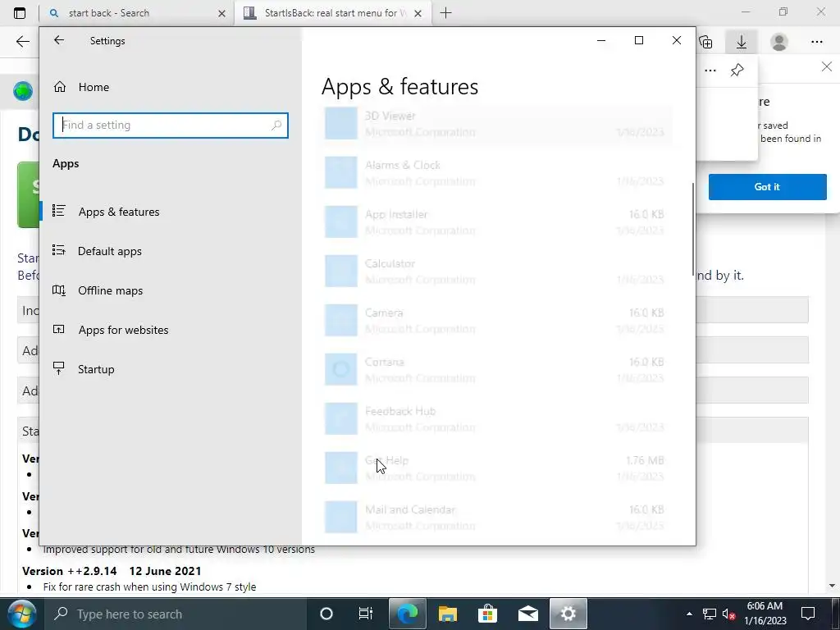This screenshot has width=840, height=630.
Task: Close the StartIsBack browser tab
Action: point(418,13)
